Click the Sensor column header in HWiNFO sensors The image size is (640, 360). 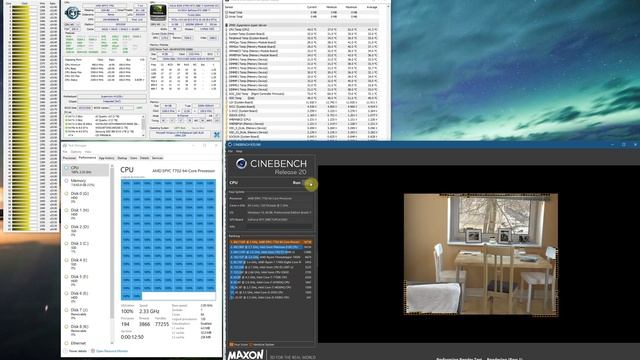[x=229, y=7]
